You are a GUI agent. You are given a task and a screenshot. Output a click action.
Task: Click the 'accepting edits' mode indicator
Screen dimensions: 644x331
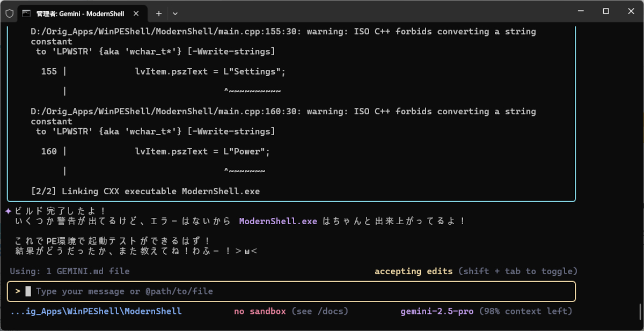click(413, 271)
